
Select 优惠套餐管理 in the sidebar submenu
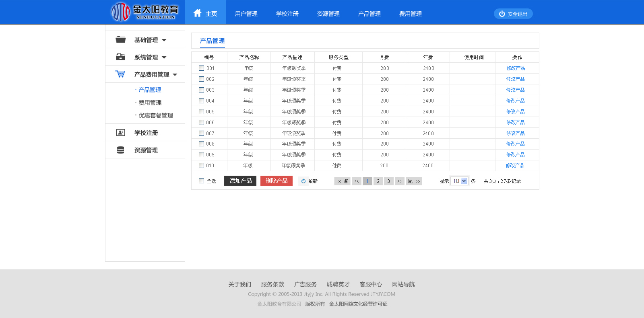coord(156,115)
